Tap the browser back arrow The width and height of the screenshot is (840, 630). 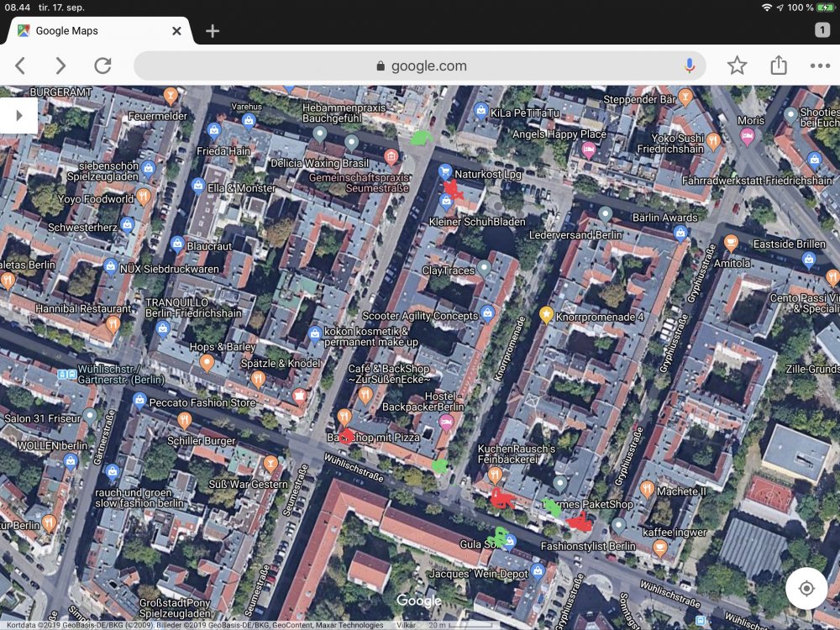[21, 66]
